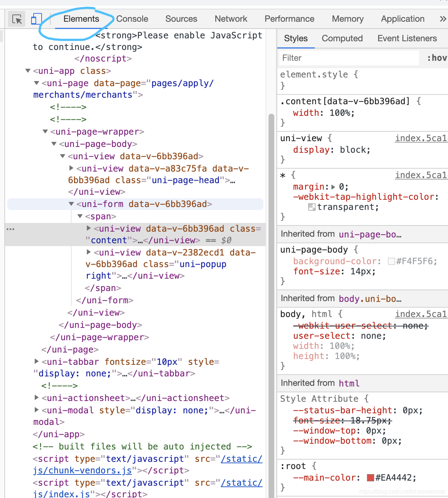The width and height of the screenshot is (448, 498).
Task: Select the 'built files will be auto injected' comment
Action: click(x=142, y=447)
